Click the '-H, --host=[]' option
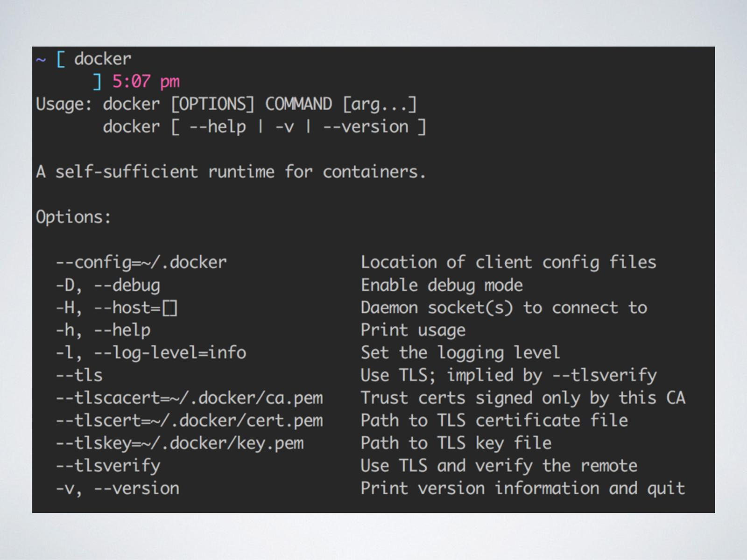Image resolution: width=747 pixels, height=560 pixels. [117, 308]
